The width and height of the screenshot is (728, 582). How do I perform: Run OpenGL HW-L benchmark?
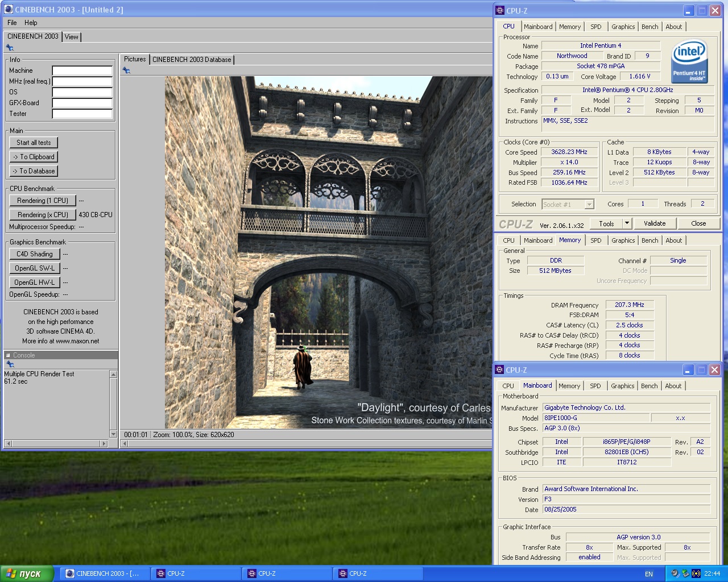point(35,282)
